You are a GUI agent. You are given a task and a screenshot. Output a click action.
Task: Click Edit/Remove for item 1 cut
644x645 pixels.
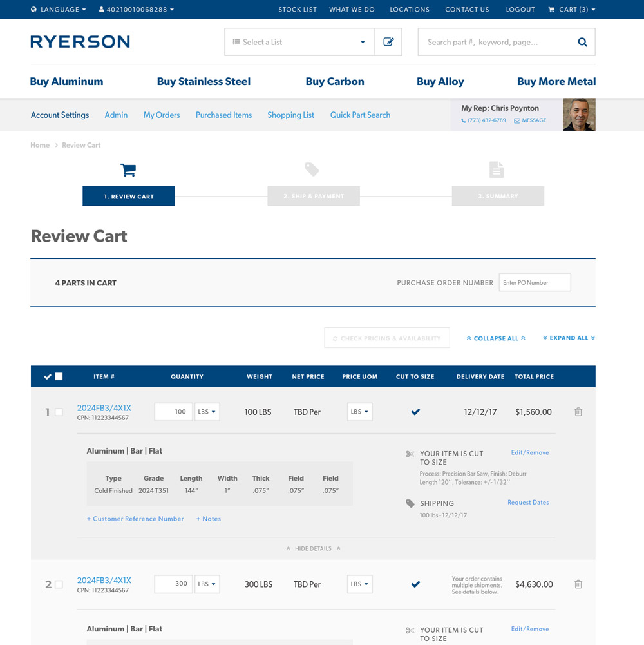click(x=529, y=452)
